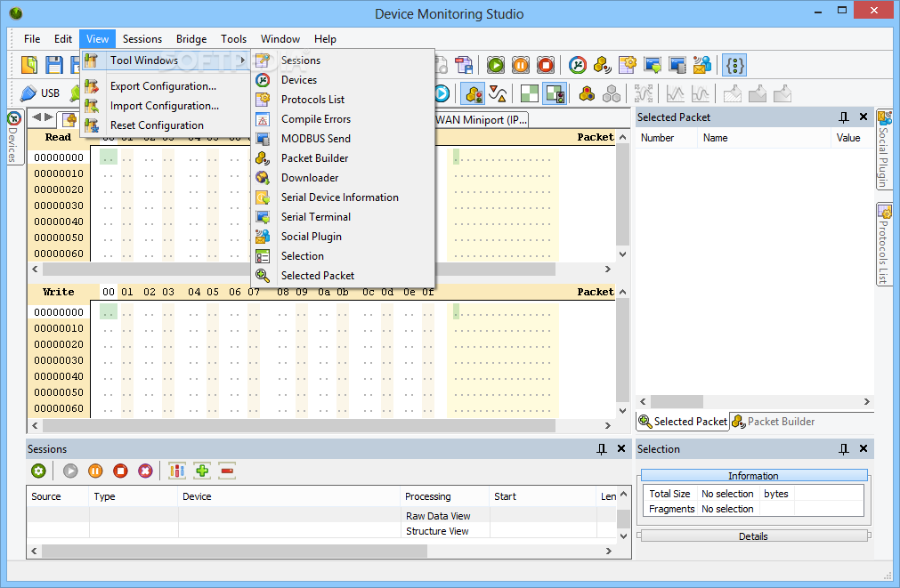Open the Help menu
900x588 pixels.
(x=325, y=39)
